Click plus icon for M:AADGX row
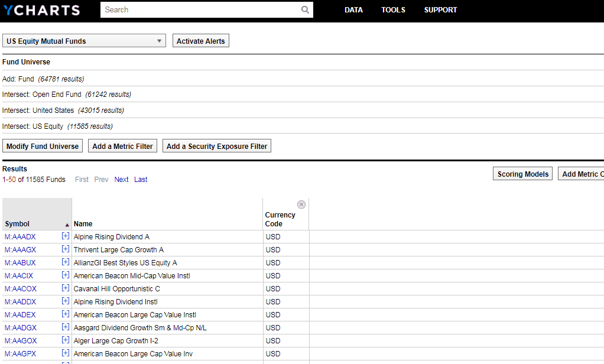This screenshot has height=364, width=604. 66,327
